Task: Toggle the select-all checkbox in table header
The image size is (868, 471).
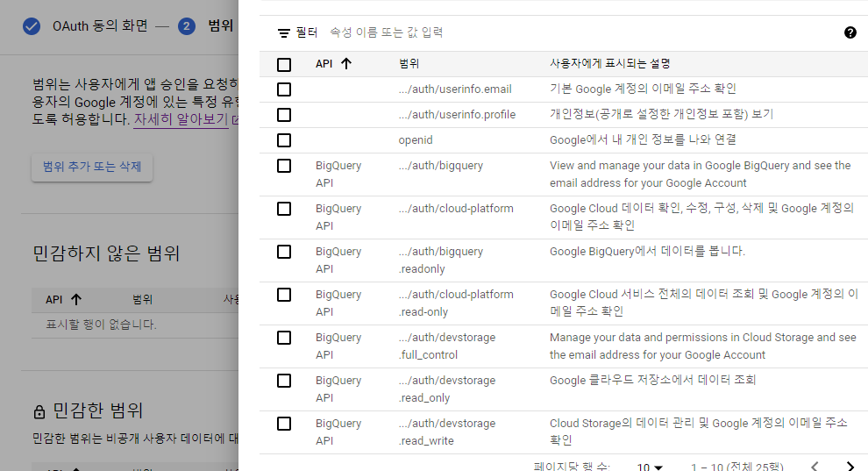Action: [284, 65]
